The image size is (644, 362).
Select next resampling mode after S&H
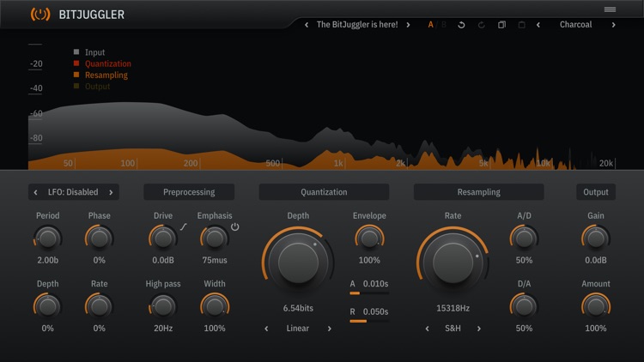click(479, 329)
